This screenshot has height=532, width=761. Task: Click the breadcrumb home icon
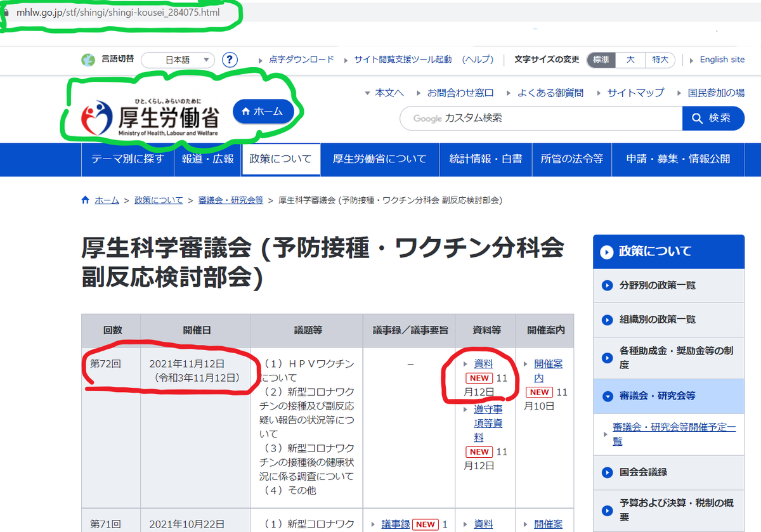click(x=86, y=200)
